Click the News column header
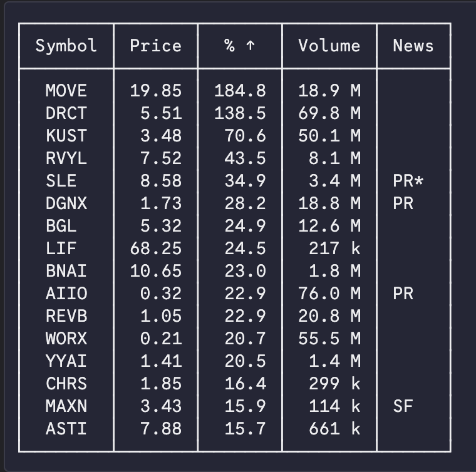The width and height of the screenshot is (476, 472). point(413,46)
